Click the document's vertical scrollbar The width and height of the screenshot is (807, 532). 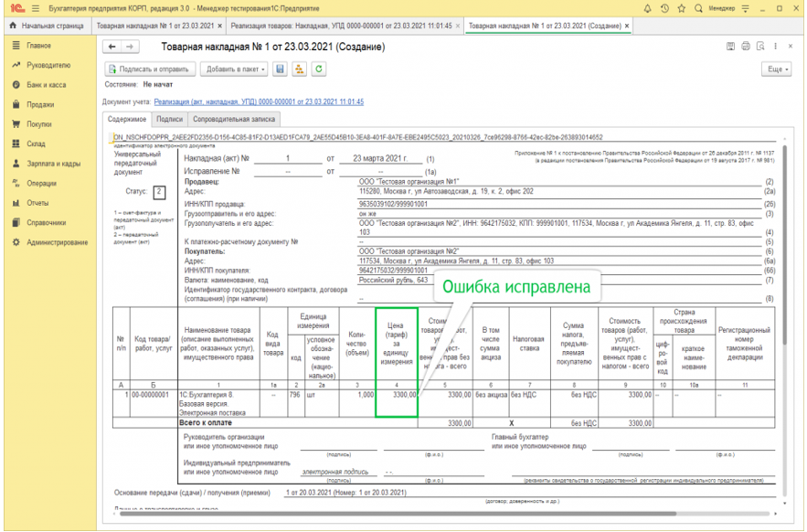point(784,245)
